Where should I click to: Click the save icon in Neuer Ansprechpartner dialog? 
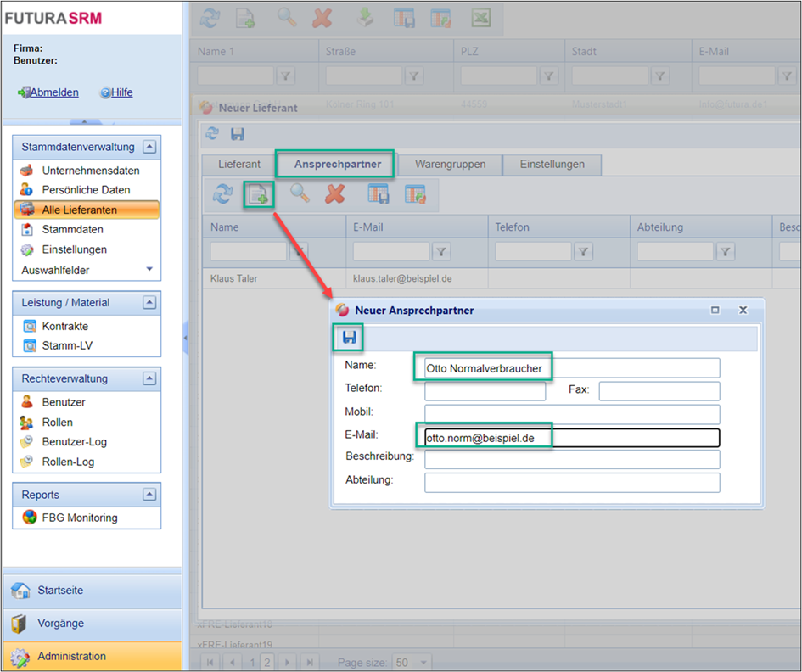click(x=349, y=338)
